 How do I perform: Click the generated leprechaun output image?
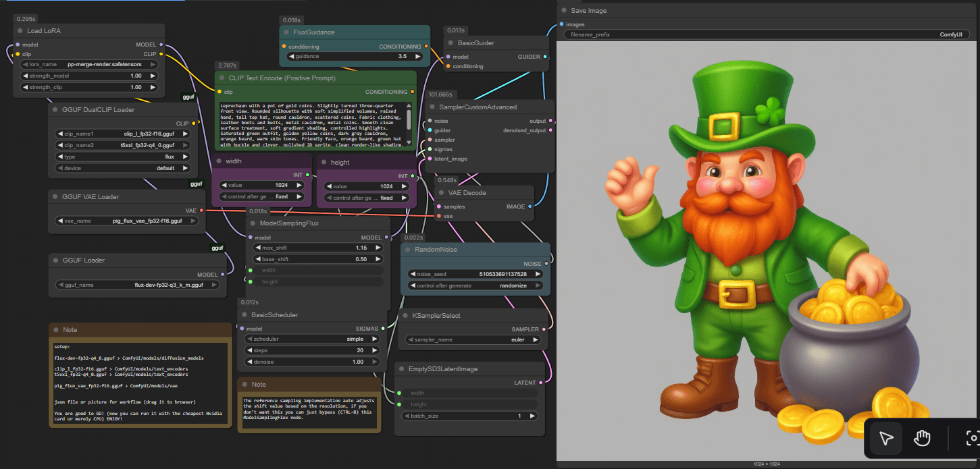coord(768,252)
